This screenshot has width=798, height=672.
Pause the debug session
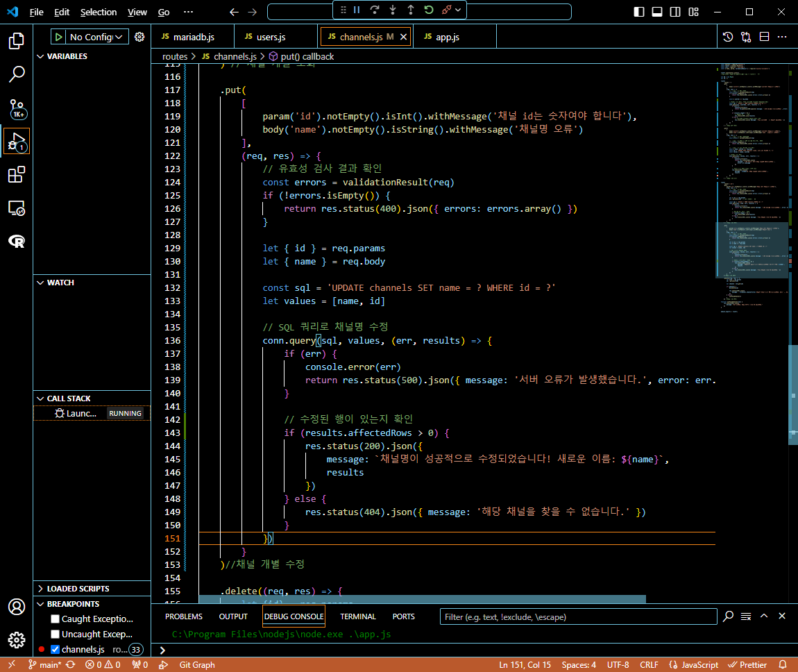(x=357, y=10)
